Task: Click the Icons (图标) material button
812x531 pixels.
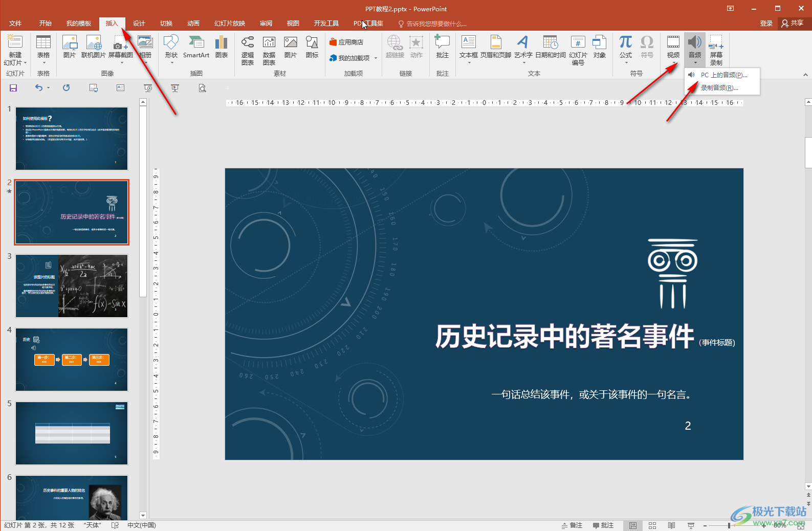Action: coord(312,46)
